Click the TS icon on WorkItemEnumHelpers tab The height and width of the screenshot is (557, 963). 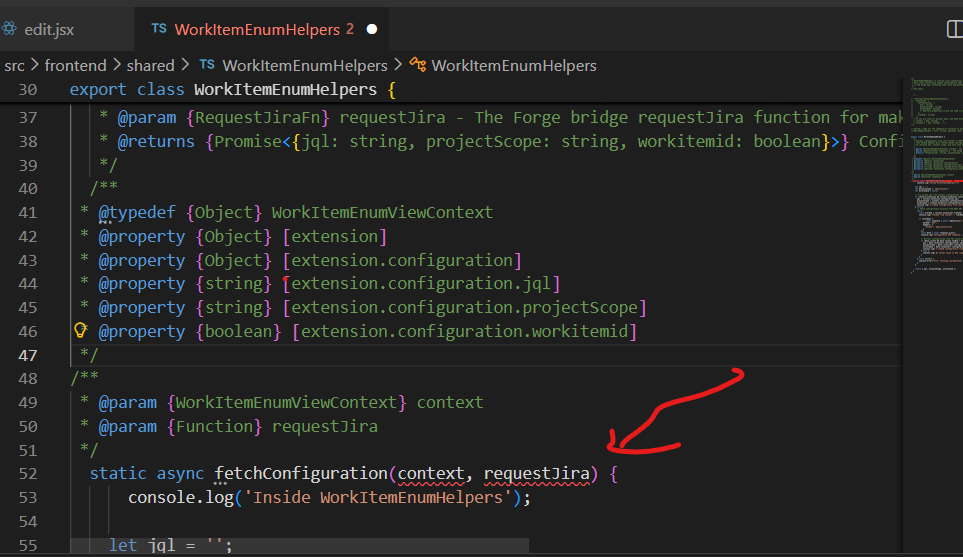[x=159, y=28]
